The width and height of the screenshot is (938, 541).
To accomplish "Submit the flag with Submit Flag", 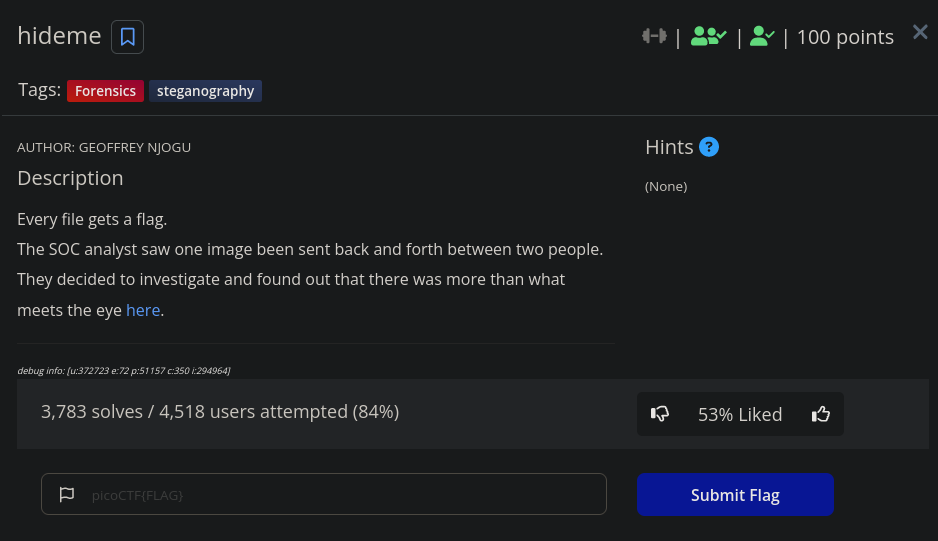I will pos(735,494).
